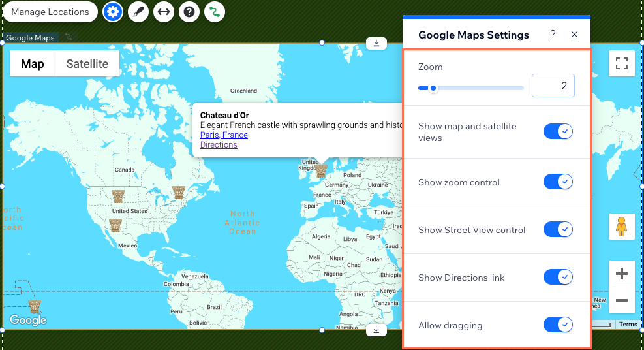Select the Google Maps element label
Screen dimensions: 644x350
[31, 38]
